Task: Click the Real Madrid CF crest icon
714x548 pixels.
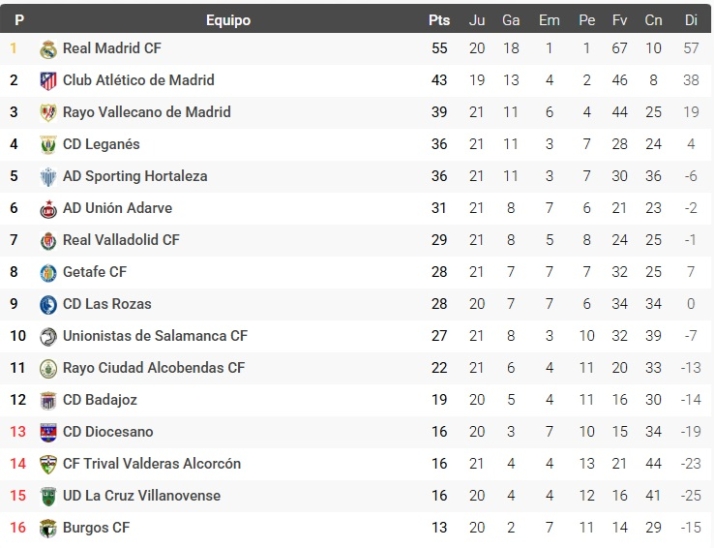Action: click(x=49, y=49)
